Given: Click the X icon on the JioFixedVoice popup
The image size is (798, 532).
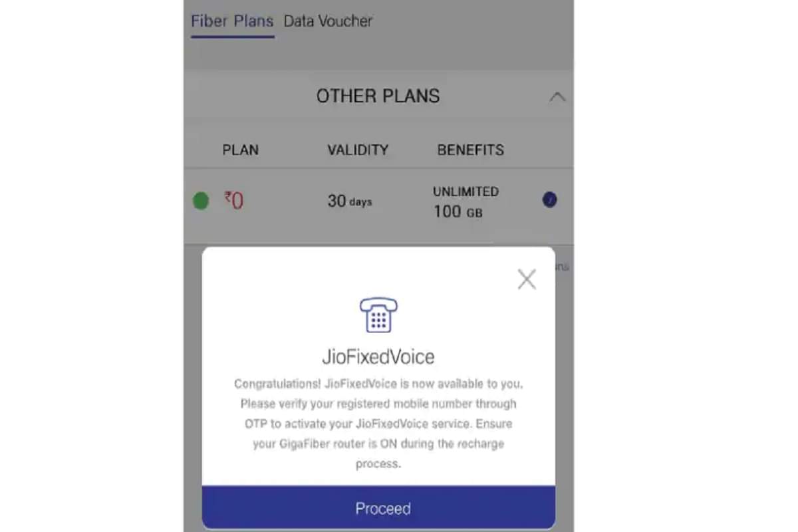Looking at the screenshot, I should click(x=526, y=279).
